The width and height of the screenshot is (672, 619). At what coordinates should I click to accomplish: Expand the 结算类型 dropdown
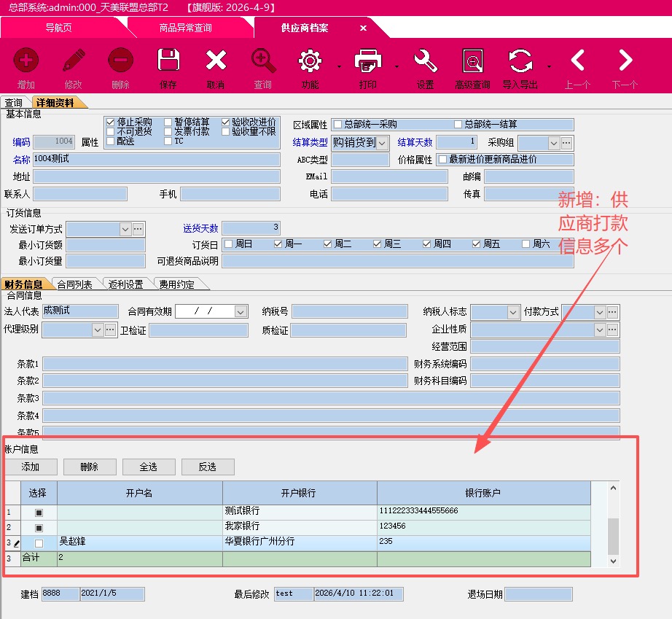click(x=383, y=143)
